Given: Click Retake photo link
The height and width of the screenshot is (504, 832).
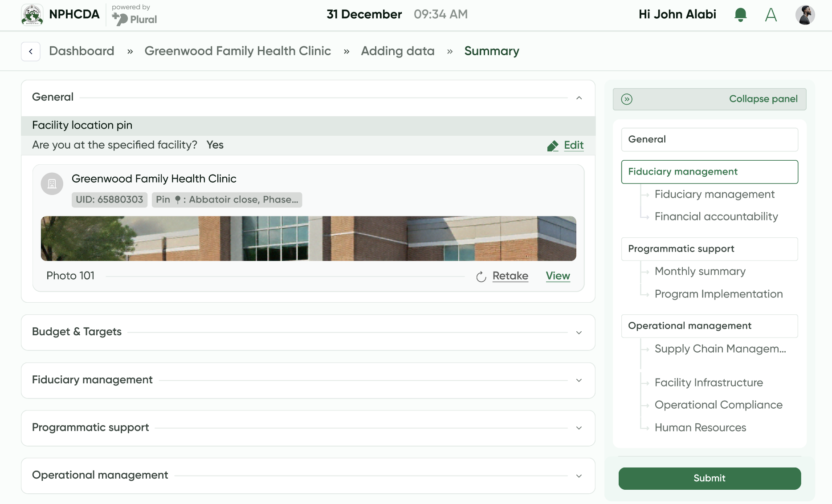Looking at the screenshot, I should pos(510,276).
